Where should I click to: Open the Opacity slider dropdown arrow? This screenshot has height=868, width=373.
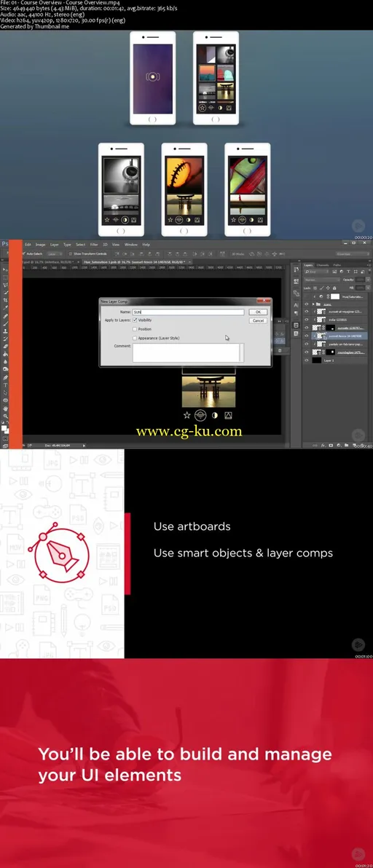(368, 280)
